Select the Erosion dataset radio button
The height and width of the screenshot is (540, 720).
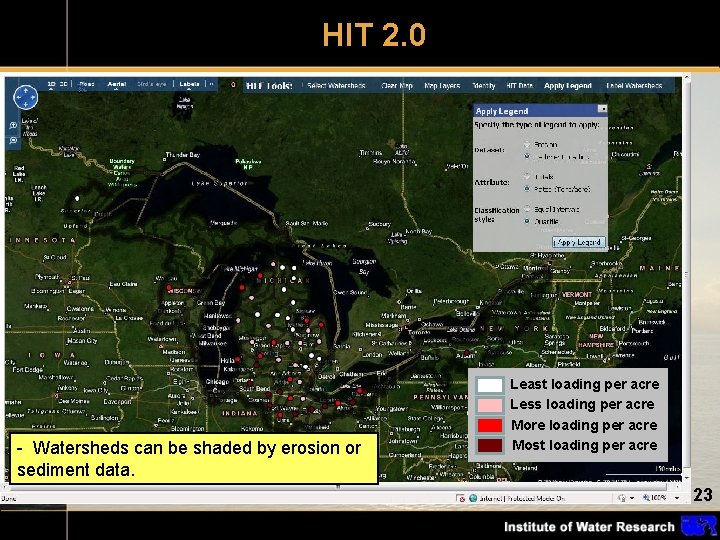(x=527, y=144)
